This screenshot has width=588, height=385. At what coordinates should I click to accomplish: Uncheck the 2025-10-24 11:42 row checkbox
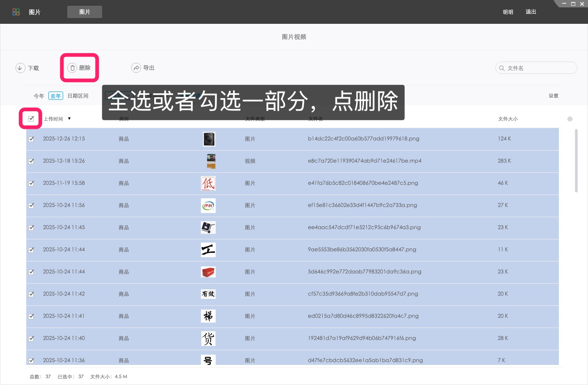(x=31, y=294)
